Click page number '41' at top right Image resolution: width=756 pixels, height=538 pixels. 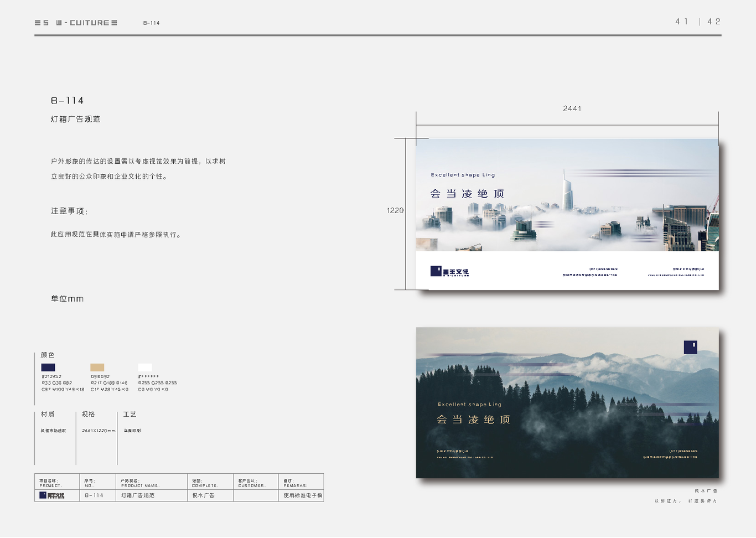coord(682,22)
